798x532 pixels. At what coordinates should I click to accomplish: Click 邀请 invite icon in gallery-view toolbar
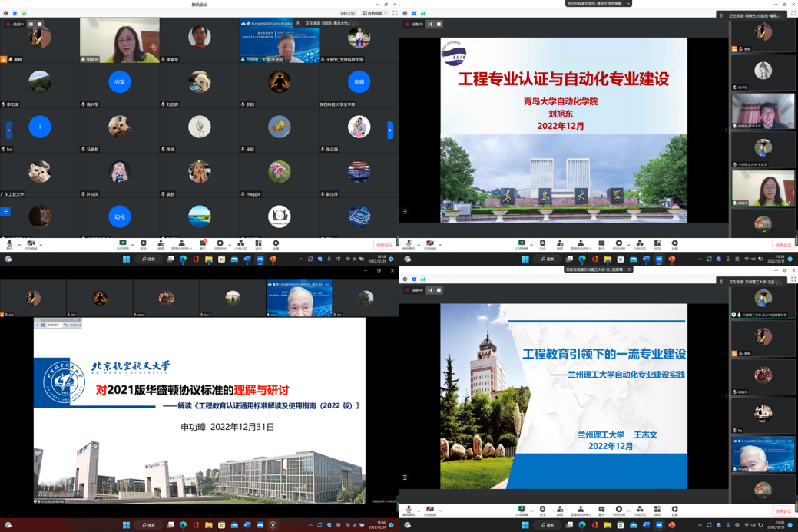click(x=161, y=243)
